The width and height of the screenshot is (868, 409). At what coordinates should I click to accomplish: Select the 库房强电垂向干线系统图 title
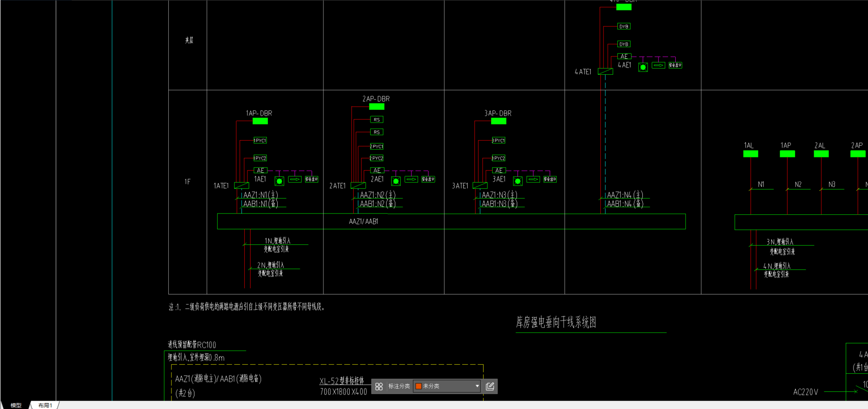click(556, 322)
